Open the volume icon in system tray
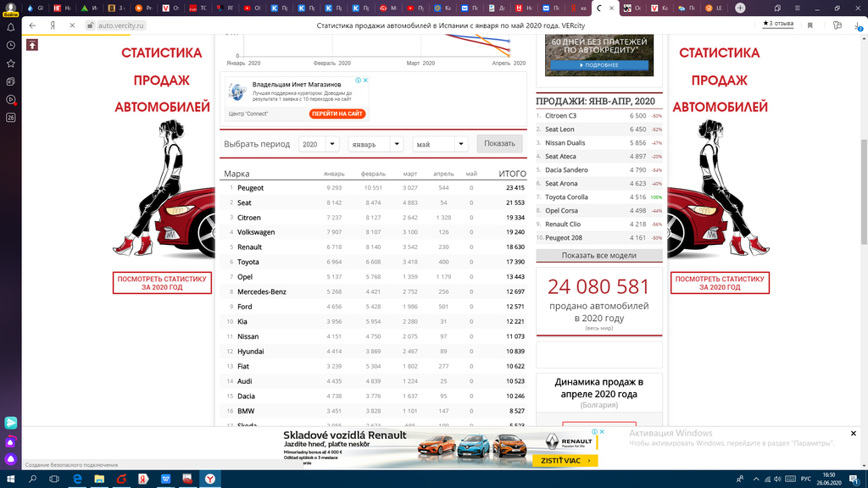Image resolution: width=868 pixels, height=488 pixels. tap(777, 480)
